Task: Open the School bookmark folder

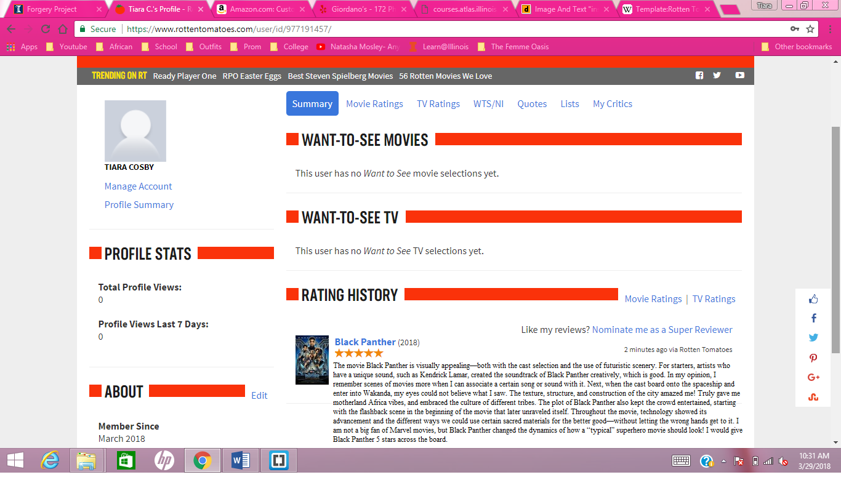Action: pos(159,47)
